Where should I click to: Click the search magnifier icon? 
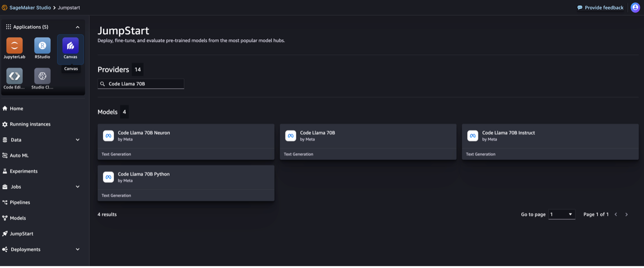[x=103, y=84]
